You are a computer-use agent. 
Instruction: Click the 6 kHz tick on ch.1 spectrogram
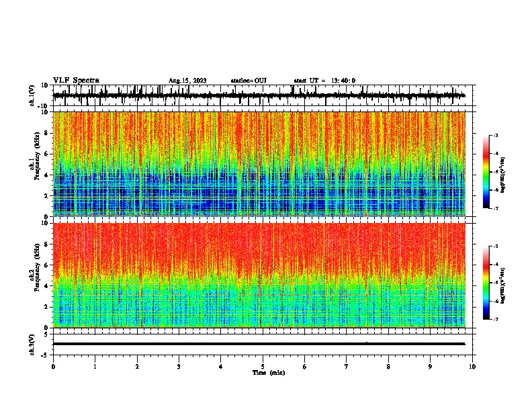click(x=46, y=154)
